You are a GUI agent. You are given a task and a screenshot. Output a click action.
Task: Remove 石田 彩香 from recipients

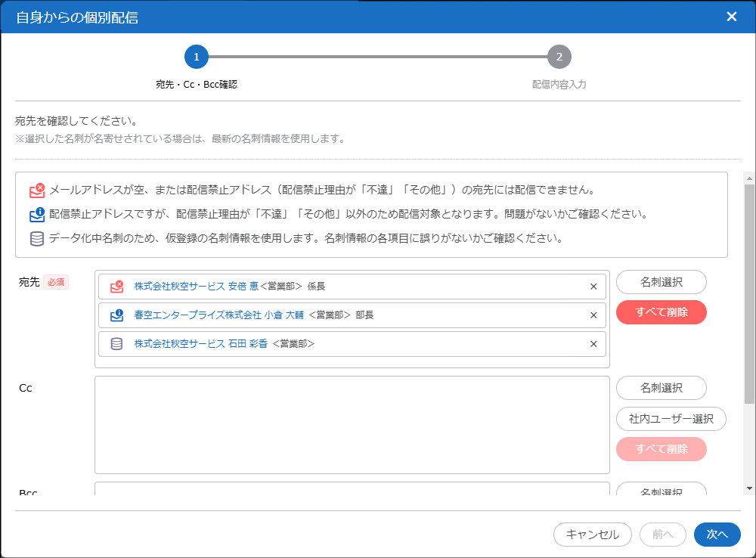[x=593, y=344]
